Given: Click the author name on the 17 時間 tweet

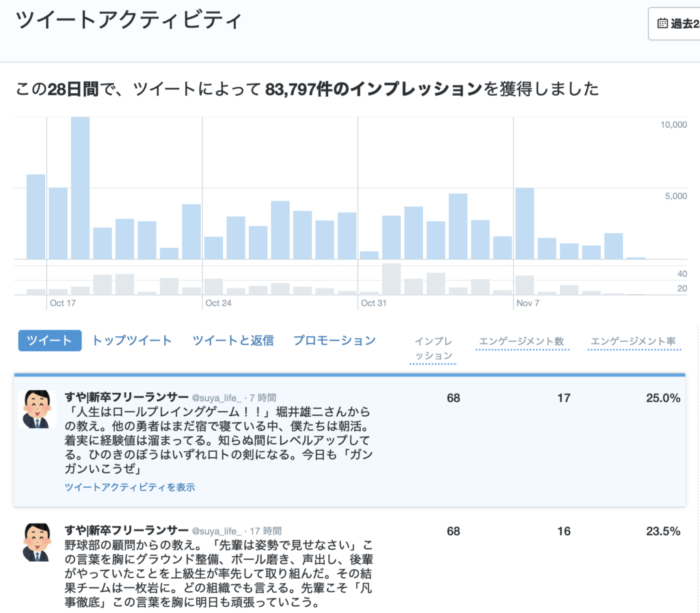Looking at the screenshot, I should point(126,530).
